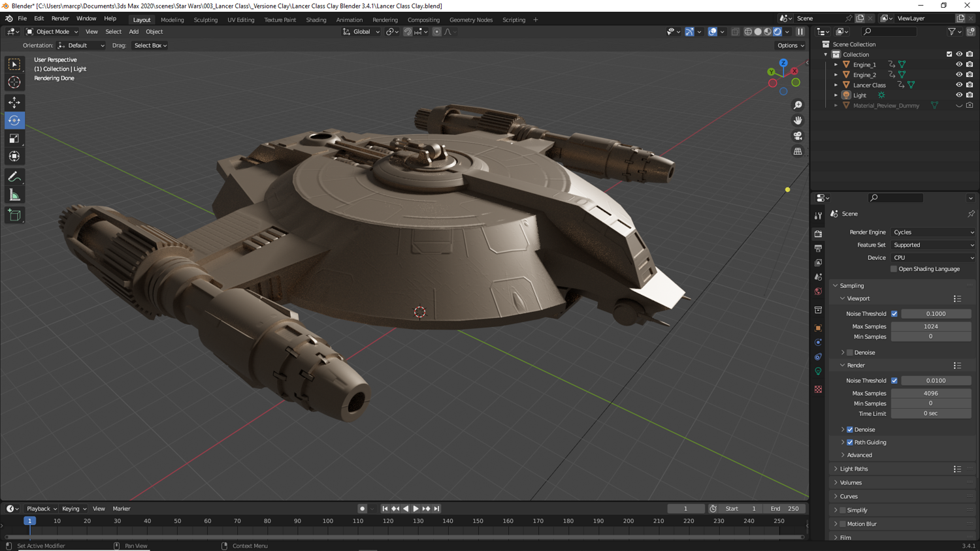This screenshot has height=551, width=980.
Task: Activate the Scale tool
Action: click(14, 138)
